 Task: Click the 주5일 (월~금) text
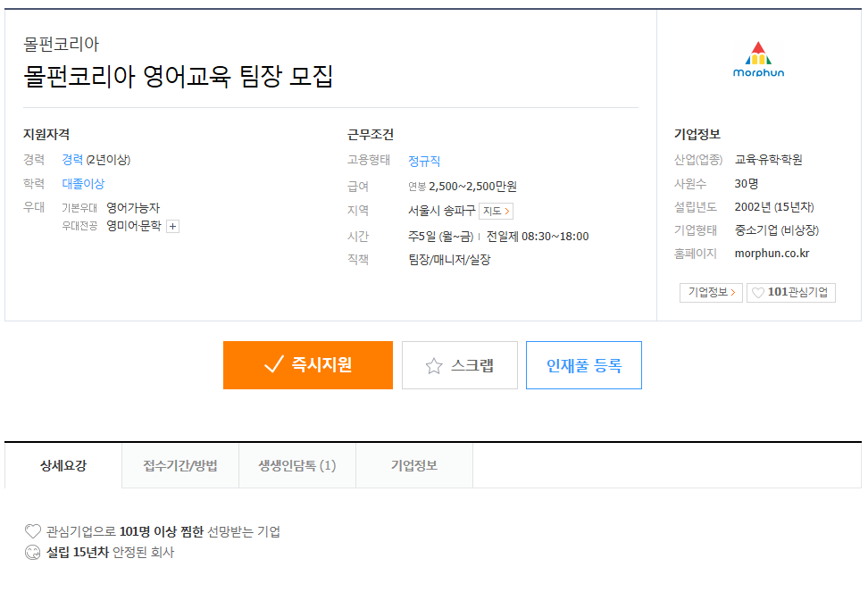440,237
